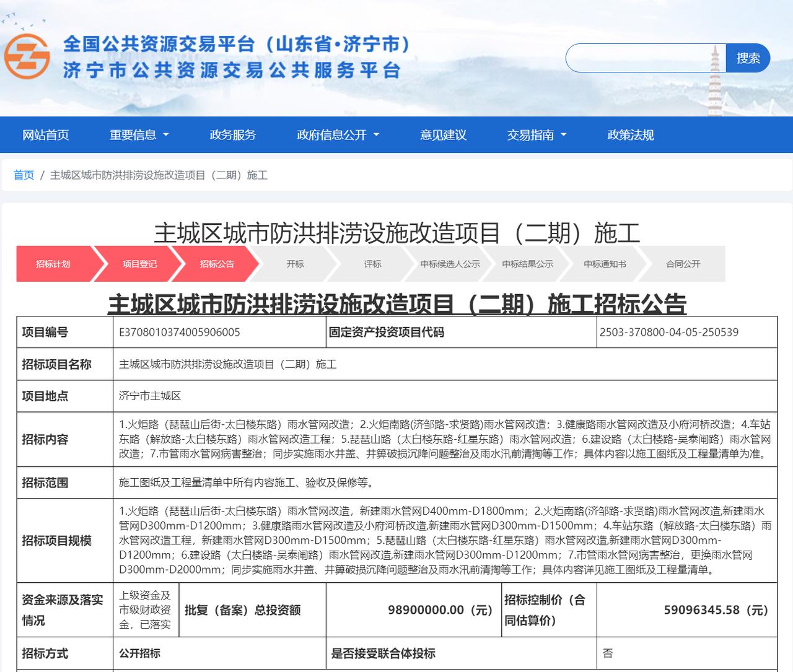Select the 项目登记 stage tab
The height and width of the screenshot is (672, 793).
(x=139, y=263)
